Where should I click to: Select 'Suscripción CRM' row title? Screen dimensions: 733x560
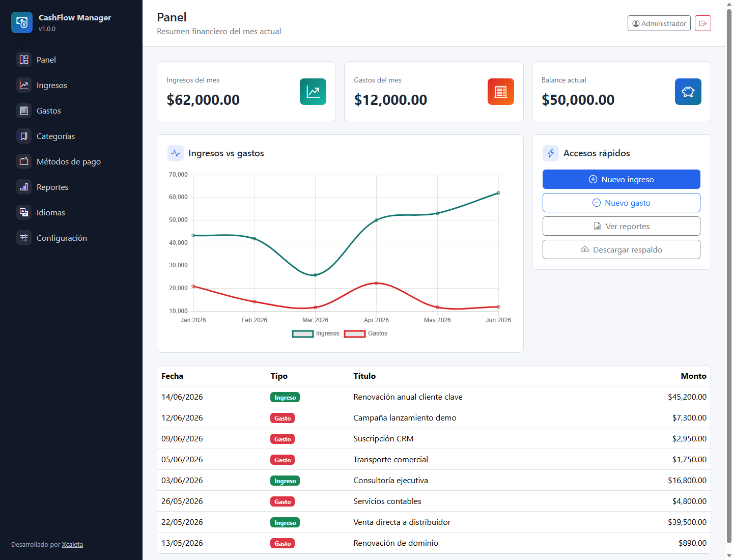tap(383, 439)
